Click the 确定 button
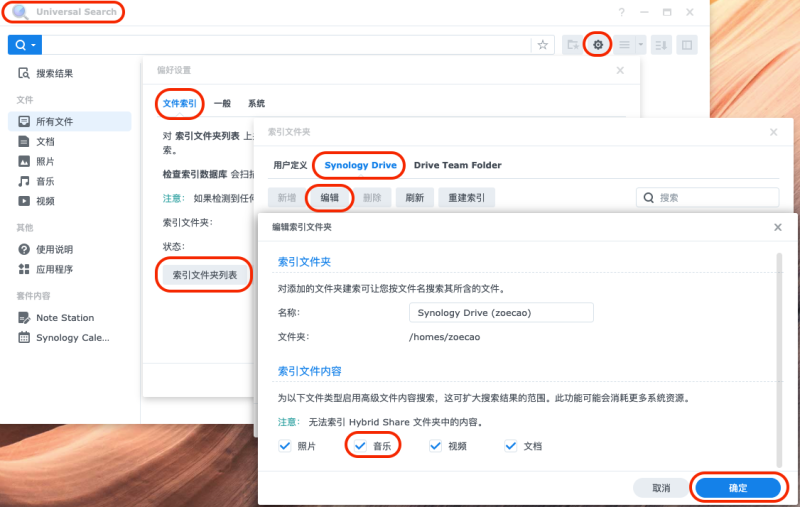This screenshot has width=800, height=507. [738, 488]
